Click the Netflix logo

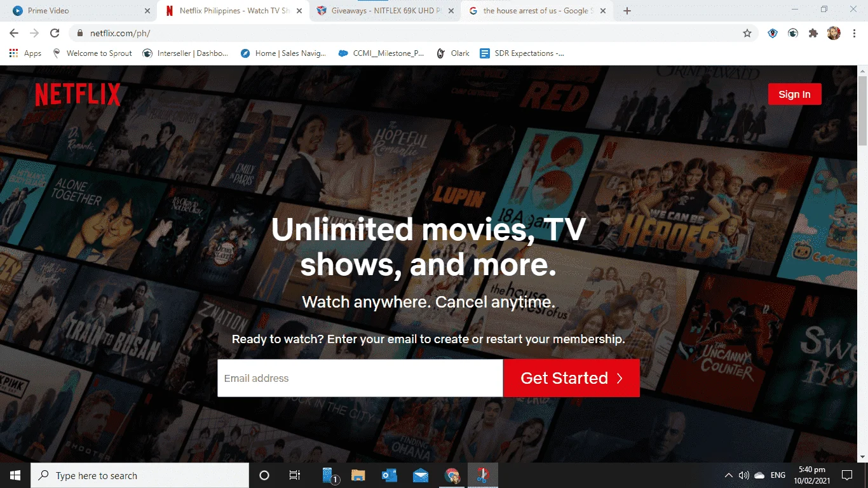pyautogui.click(x=78, y=95)
